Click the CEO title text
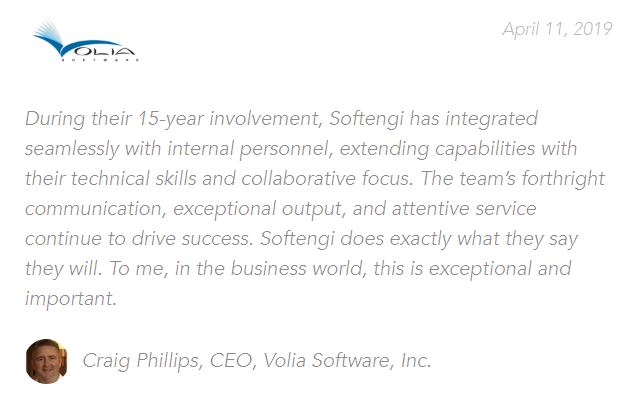The height and width of the screenshot is (406, 641). pyautogui.click(x=231, y=361)
